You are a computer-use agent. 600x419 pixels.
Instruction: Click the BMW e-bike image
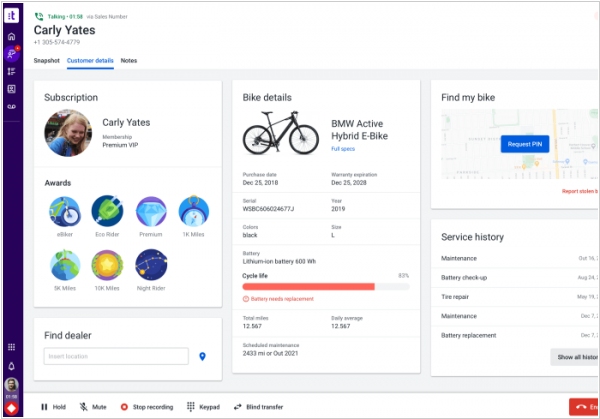pyautogui.click(x=280, y=133)
